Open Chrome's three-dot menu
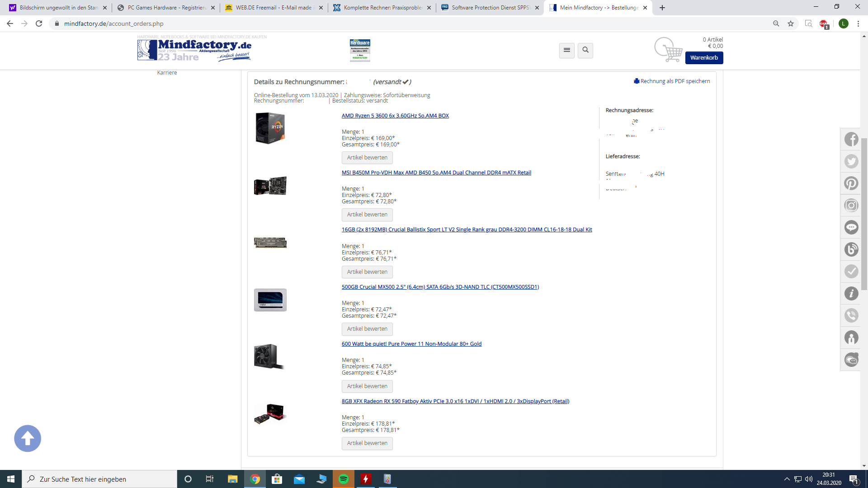The width and height of the screenshot is (868, 488). coord(858,23)
